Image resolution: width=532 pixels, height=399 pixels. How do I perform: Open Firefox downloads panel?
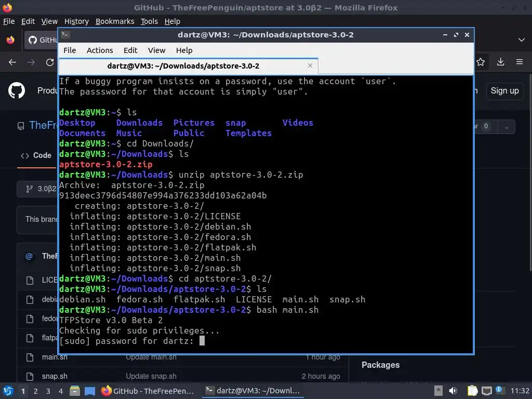pyautogui.click(x=500, y=62)
